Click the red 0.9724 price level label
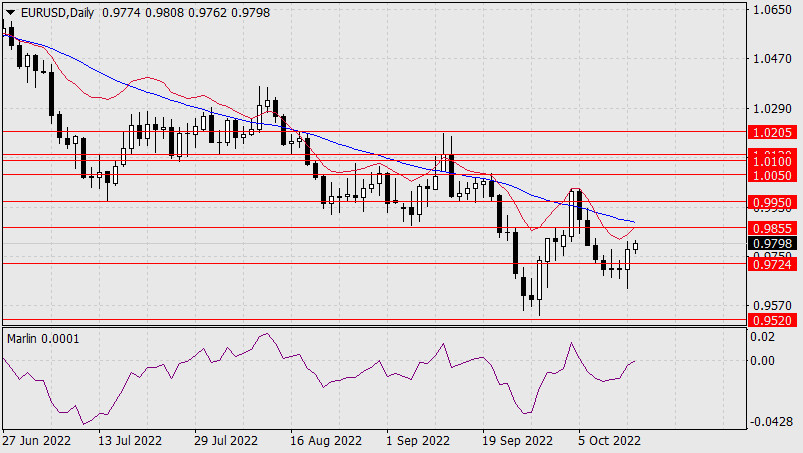 (772, 264)
